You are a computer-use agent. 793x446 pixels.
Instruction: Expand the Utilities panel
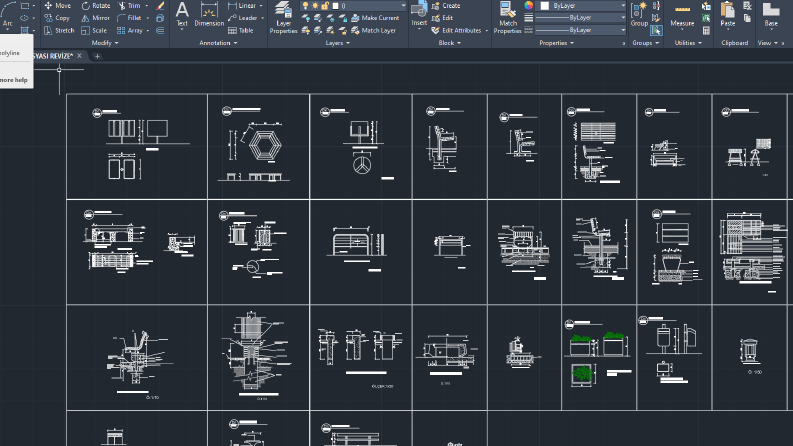[688, 43]
